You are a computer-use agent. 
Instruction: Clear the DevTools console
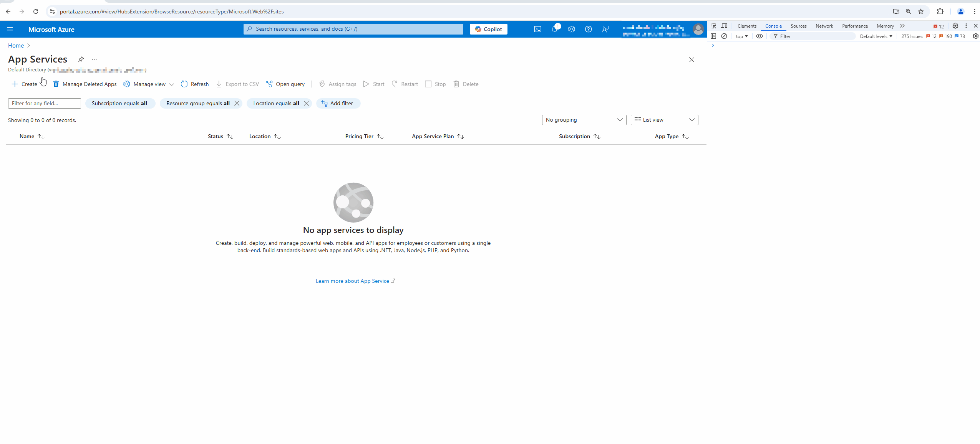click(724, 36)
